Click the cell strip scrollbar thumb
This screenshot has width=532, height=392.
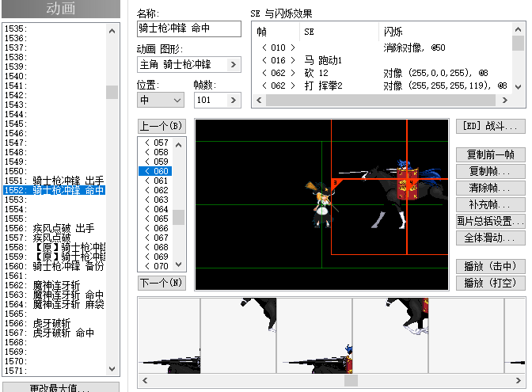[351, 380]
